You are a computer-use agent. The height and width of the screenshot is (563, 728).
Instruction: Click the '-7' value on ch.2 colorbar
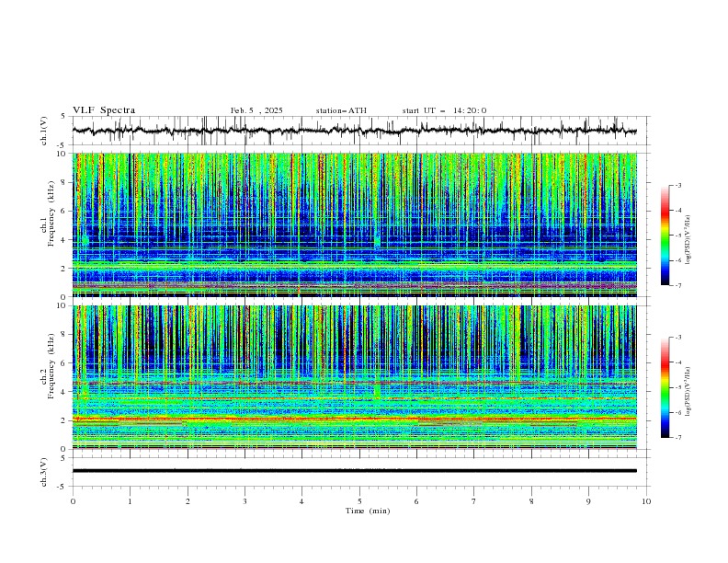(677, 438)
